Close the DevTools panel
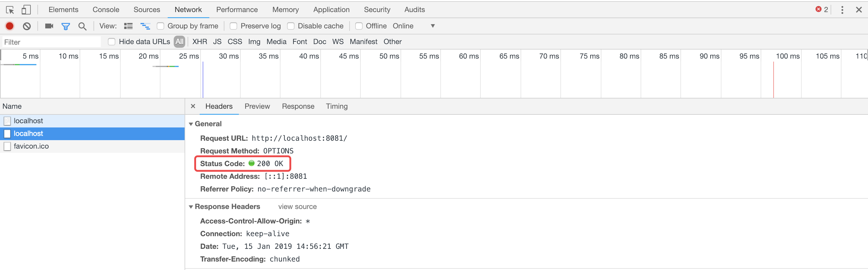The image size is (868, 270). [x=859, y=10]
